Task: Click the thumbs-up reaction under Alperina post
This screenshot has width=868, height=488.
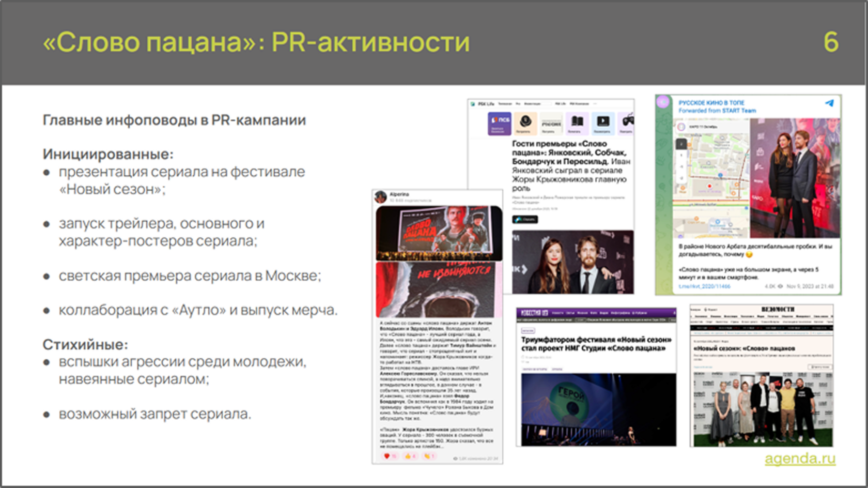Action: pyautogui.click(x=410, y=456)
